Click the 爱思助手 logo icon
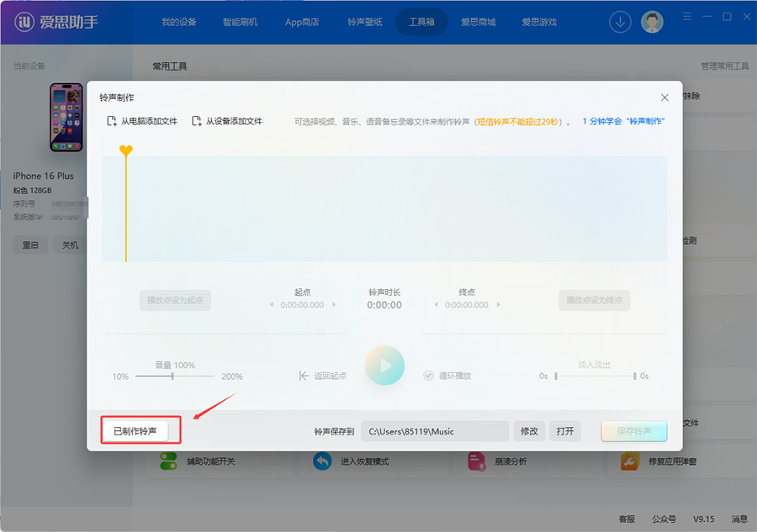The height and width of the screenshot is (532, 757). (24, 22)
